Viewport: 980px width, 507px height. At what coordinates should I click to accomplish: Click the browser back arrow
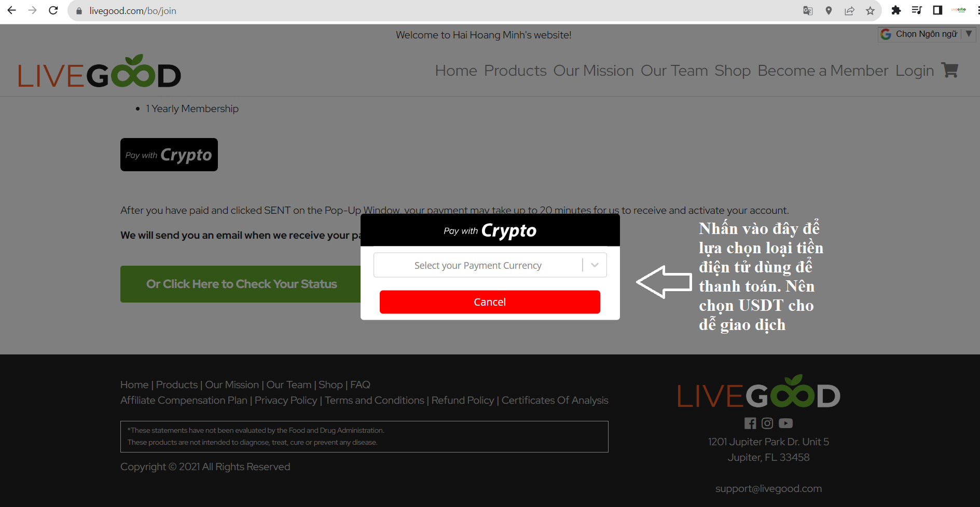11,10
